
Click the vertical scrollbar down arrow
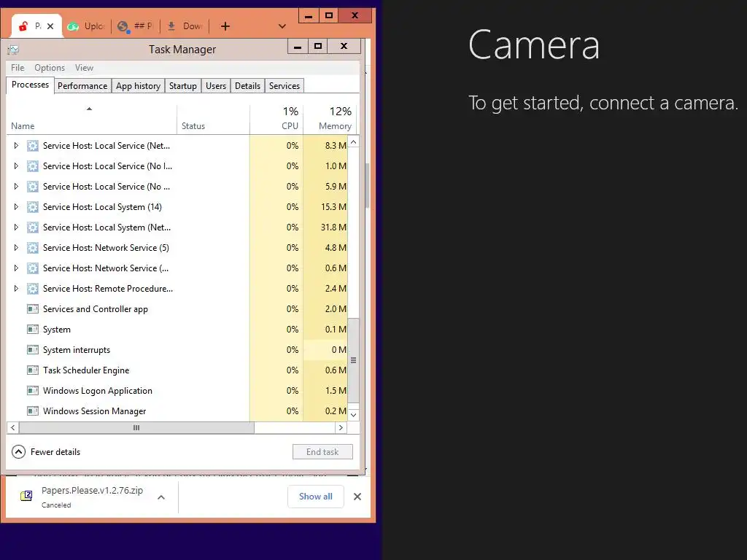pos(354,415)
